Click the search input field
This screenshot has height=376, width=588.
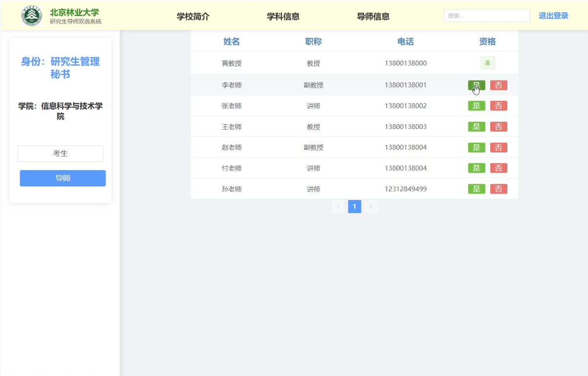click(486, 15)
